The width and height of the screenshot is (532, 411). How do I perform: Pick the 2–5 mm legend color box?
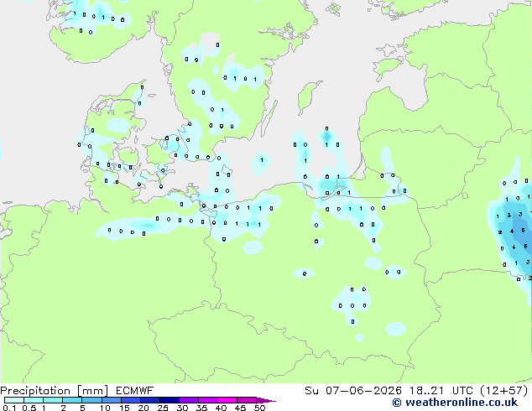[72, 400]
